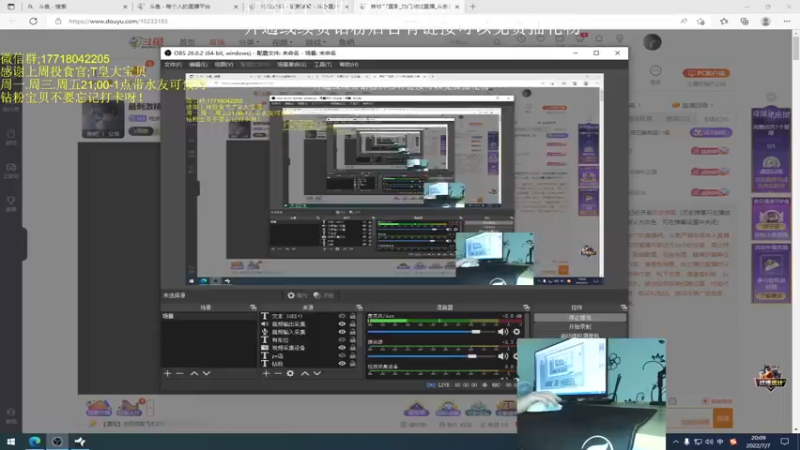Open the 直播回顾 link on the Douyu page
The image size is (800, 450).
coord(693,106)
